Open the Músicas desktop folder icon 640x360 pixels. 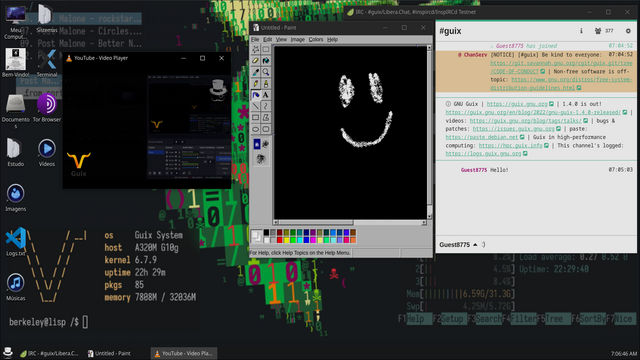(x=16, y=287)
